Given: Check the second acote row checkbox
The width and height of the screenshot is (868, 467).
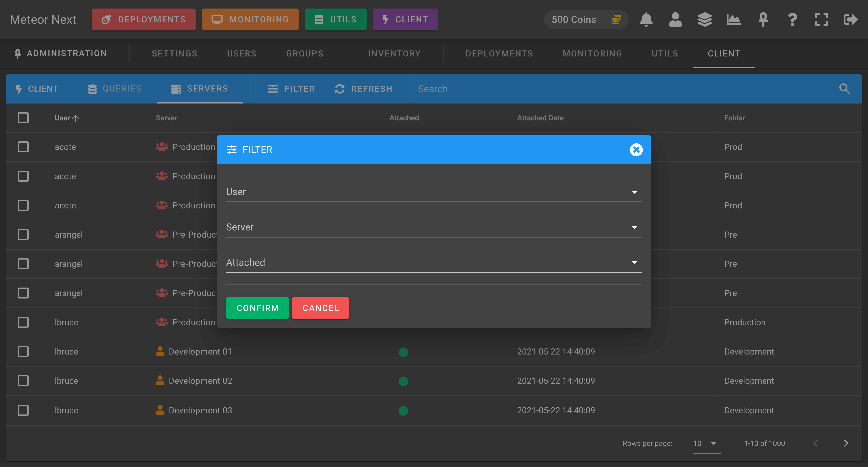Looking at the screenshot, I should [x=23, y=176].
